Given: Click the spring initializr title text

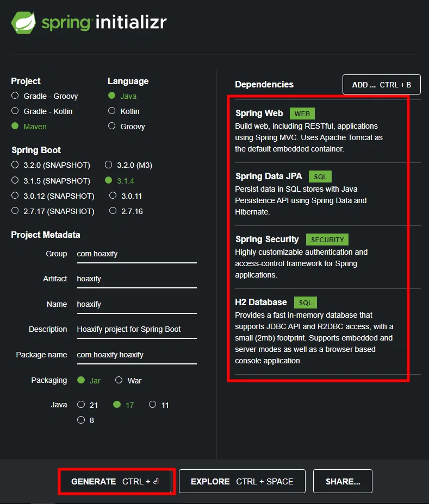Looking at the screenshot, I should pos(104,22).
